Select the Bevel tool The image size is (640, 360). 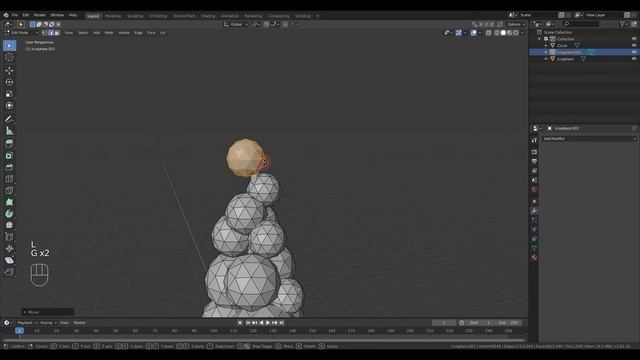tap(9, 167)
